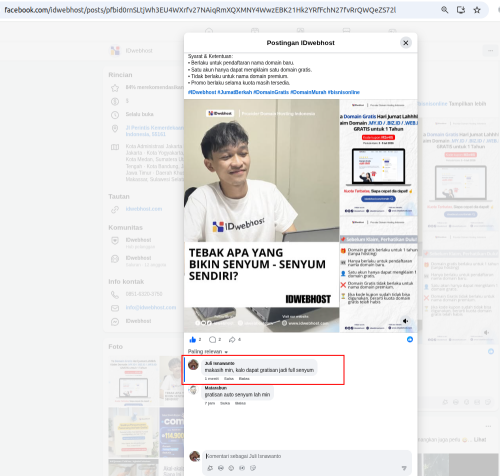Click the browser address bar URL

(200, 10)
